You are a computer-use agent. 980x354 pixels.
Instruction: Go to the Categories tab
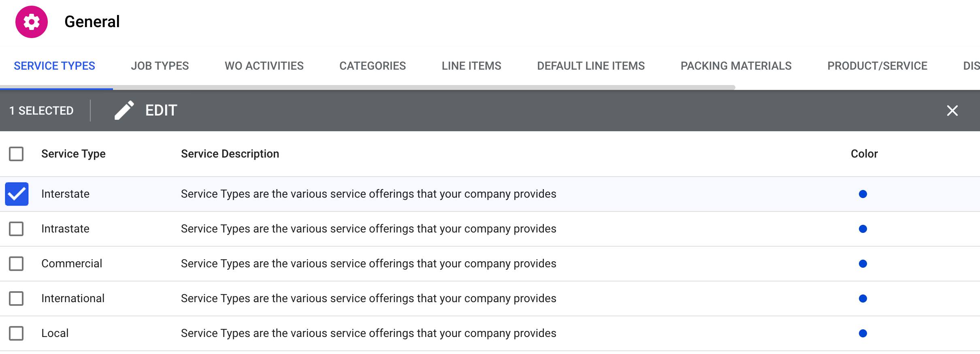tap(372, 66)
